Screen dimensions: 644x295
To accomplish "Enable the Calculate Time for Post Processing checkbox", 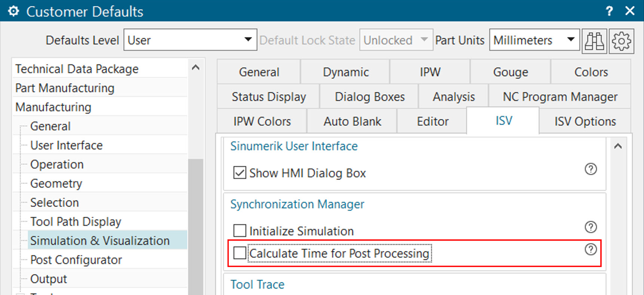I will (x=239, y=253).
